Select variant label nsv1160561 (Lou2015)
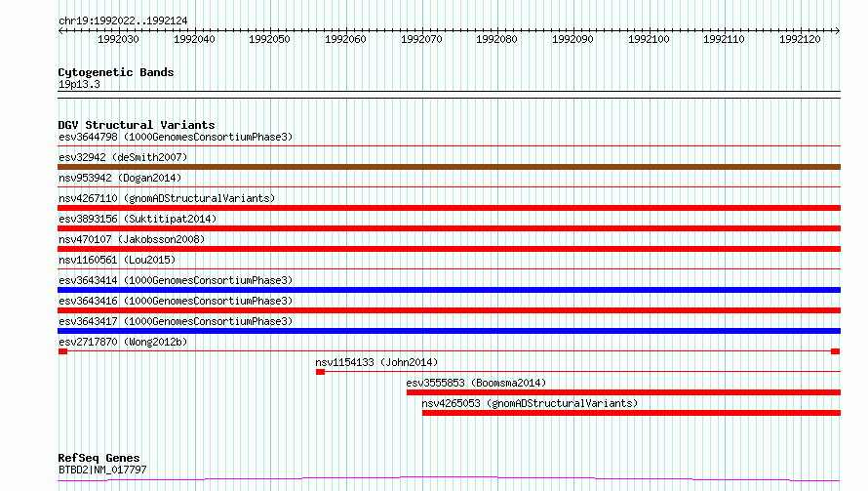Image resolution: width=868 pixels, height=491 pixels. [117, 260]
